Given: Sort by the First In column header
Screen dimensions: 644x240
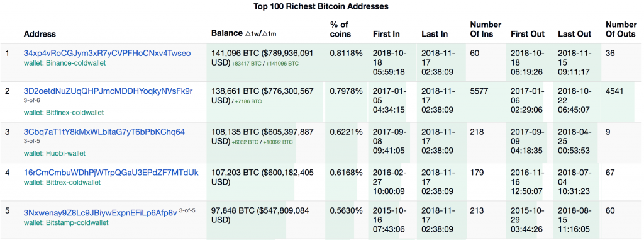Looking at the screenshot, I should click(x=386, y=34).
